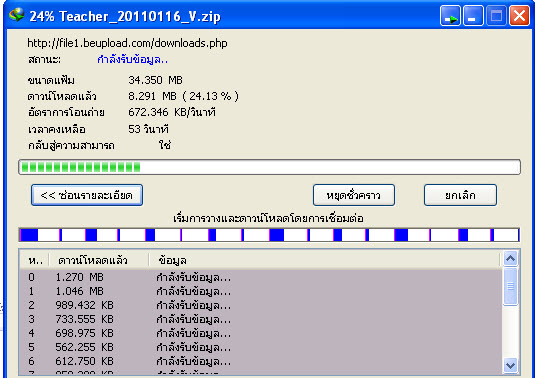
Task: Click the minimize-to-tray button with green arrow
Action: 450,15
